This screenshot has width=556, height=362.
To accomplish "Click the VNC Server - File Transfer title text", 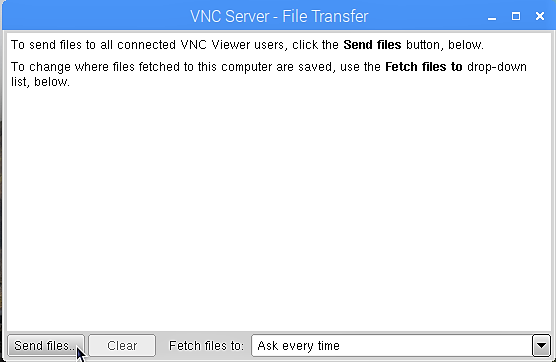I will point(279,16).
